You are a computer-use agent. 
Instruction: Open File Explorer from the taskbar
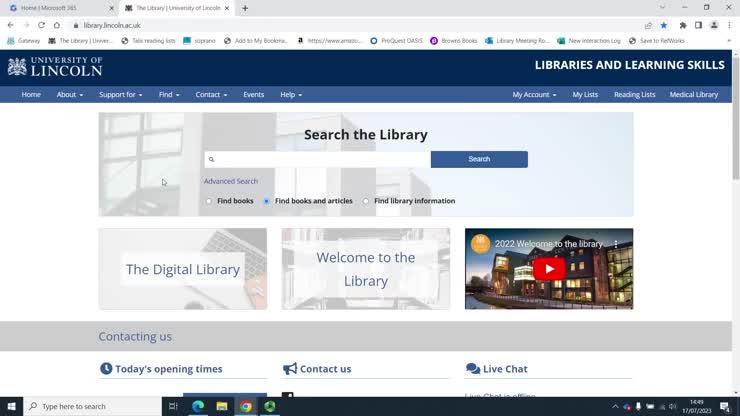click(222, 406)
